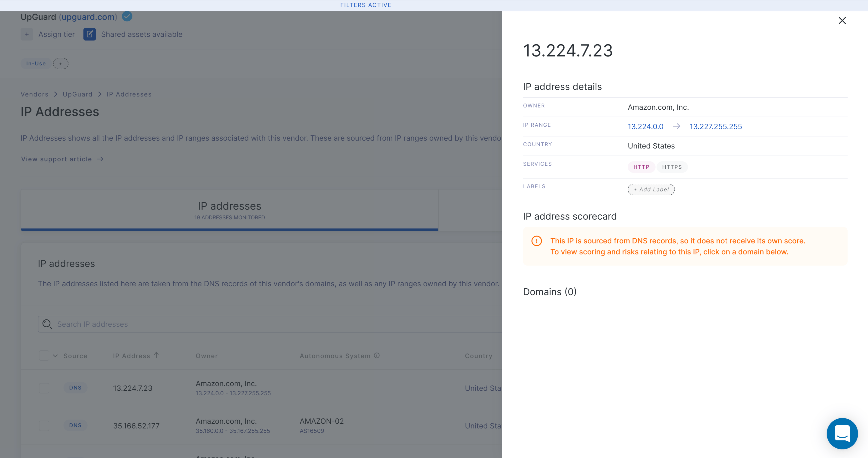Viewport: 868px width, 458px height.
Task: Expand the selection dropdown chevron near Source
Action: click(55, 356)
